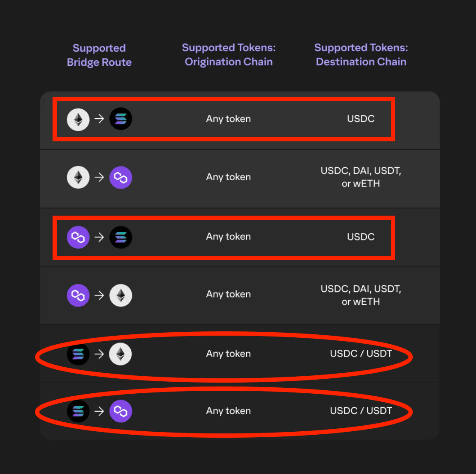The width and height of the screenshot is (476, 474).
Task: Click the Solana icon in the Solana-to-Polygon route
Action: pos(78,411)
